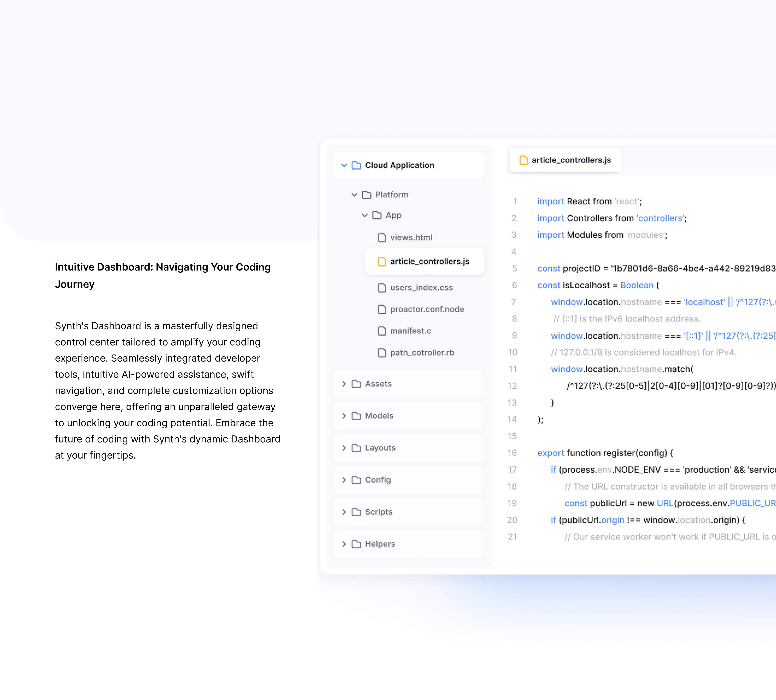776x700 pixels.
Task: Click the Cloud Application blue folder icon
Action: [356, 165]
